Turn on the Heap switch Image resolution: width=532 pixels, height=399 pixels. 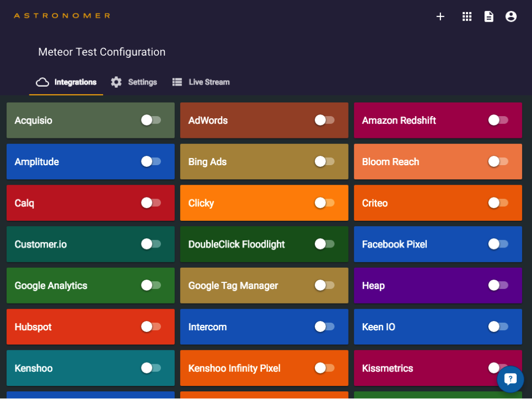click(x=498, y=285)
